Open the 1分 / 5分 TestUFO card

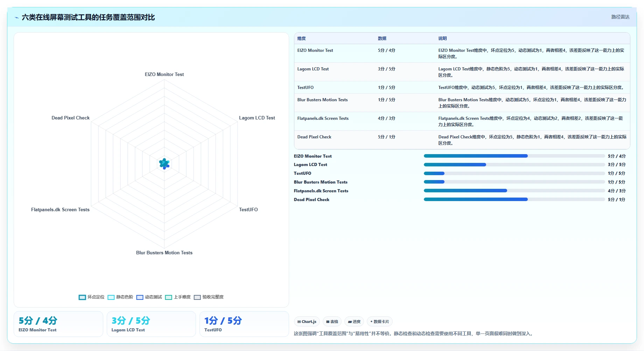pos(244,324)
